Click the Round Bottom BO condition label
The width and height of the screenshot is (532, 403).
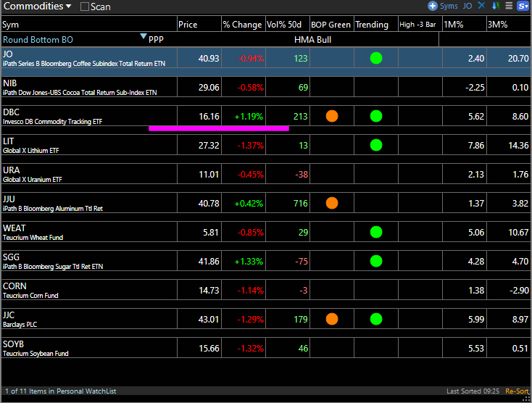38,40
